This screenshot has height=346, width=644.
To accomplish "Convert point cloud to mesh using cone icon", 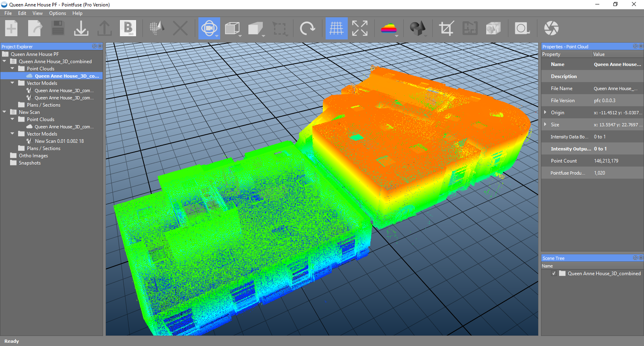I will (x=157, y=28).
